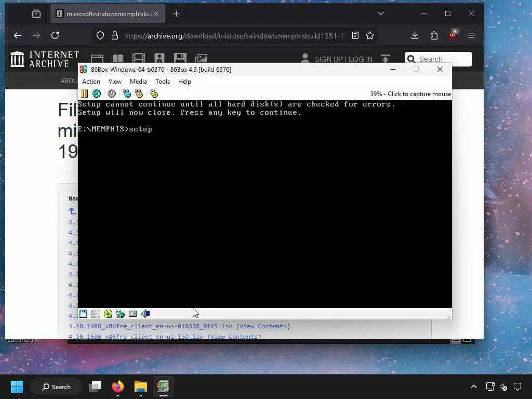Open the Help menu in 86Box
The width and height of the screenshot is (532, 399).
point(184,82)
